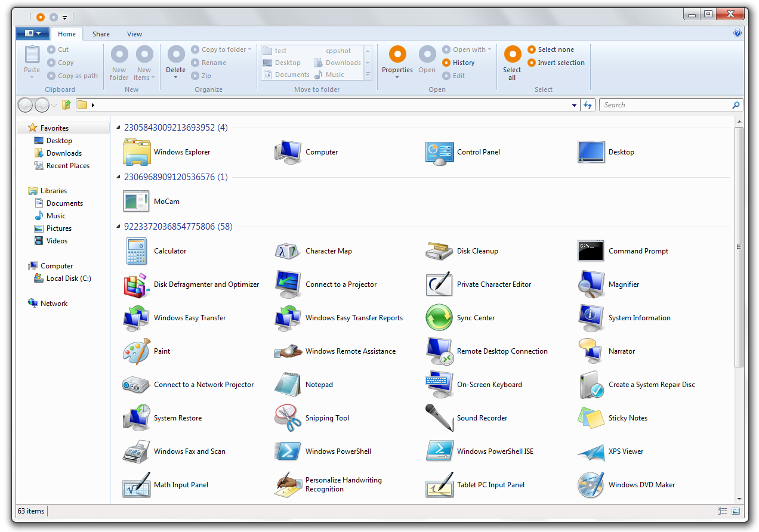Select the Windows Fax and Scan icon
The width and height of the screenshot is (759, 532).
tap(137, 451)
